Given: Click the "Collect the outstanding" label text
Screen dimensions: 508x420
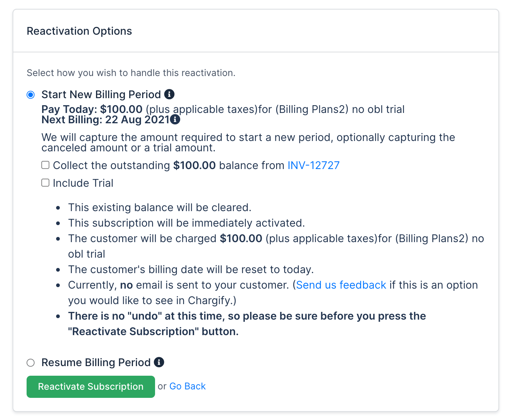Looking at the screenshot, I should (111, 165).
